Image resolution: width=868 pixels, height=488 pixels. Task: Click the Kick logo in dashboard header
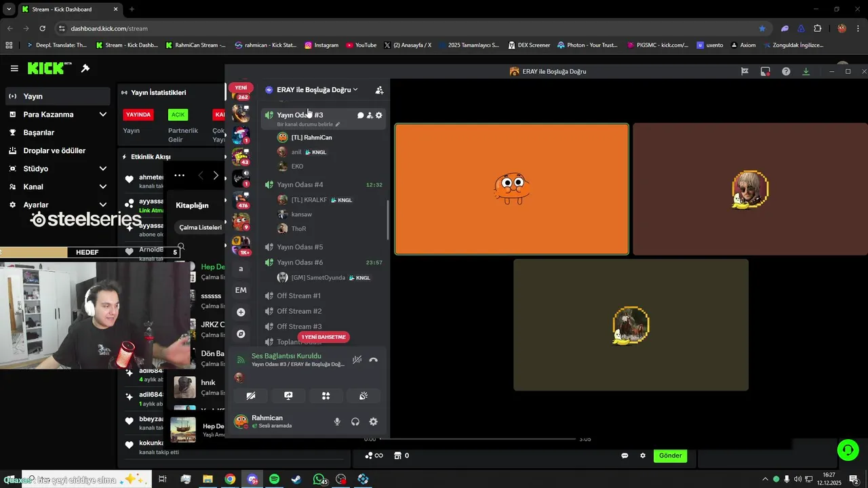50,68
